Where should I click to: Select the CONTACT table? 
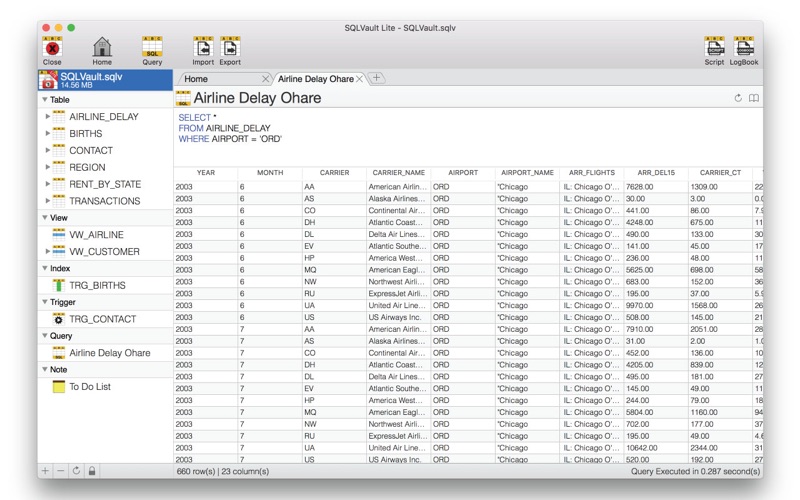[91, 151]
